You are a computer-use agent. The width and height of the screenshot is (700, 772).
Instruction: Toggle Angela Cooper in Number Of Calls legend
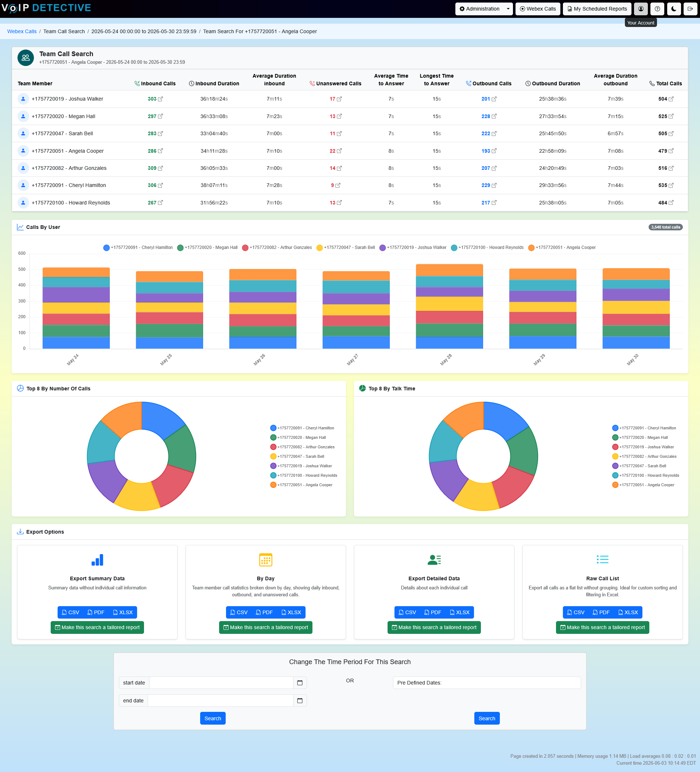coord(302,485)
